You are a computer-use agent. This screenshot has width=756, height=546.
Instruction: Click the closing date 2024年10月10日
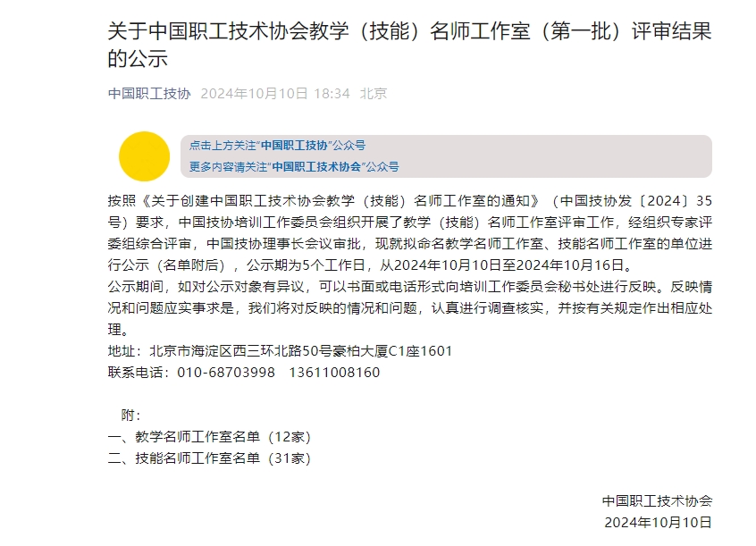658,523
